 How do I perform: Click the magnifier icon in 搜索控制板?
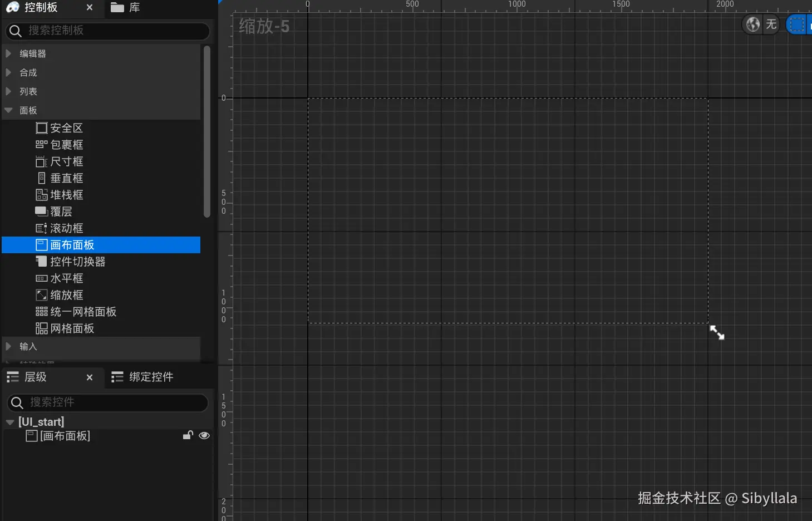tap(16, 31)
